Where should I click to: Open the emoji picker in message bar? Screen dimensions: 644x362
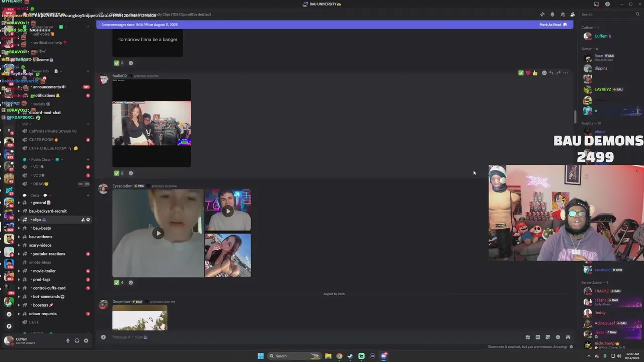(558, 337)
